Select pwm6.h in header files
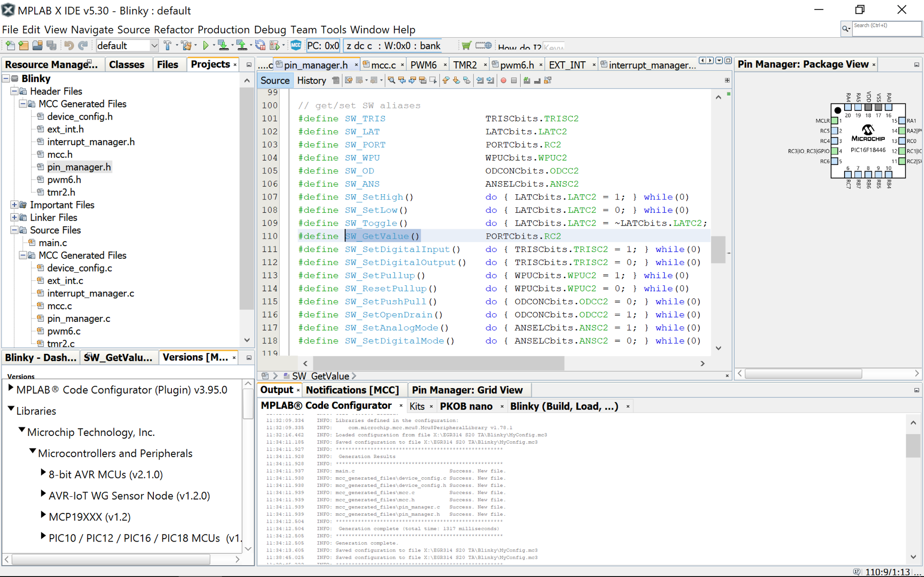This screenshot has width=924, height=577. [64, 180]
